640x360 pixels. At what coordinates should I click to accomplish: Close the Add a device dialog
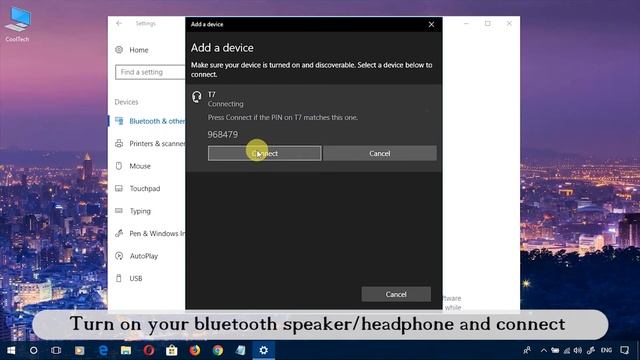tap(431, 24)
